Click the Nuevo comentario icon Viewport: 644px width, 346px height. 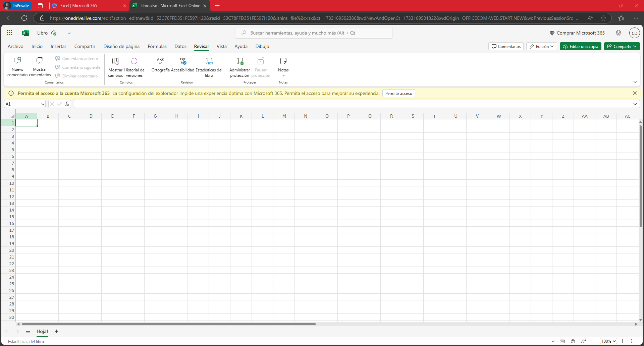17,61
